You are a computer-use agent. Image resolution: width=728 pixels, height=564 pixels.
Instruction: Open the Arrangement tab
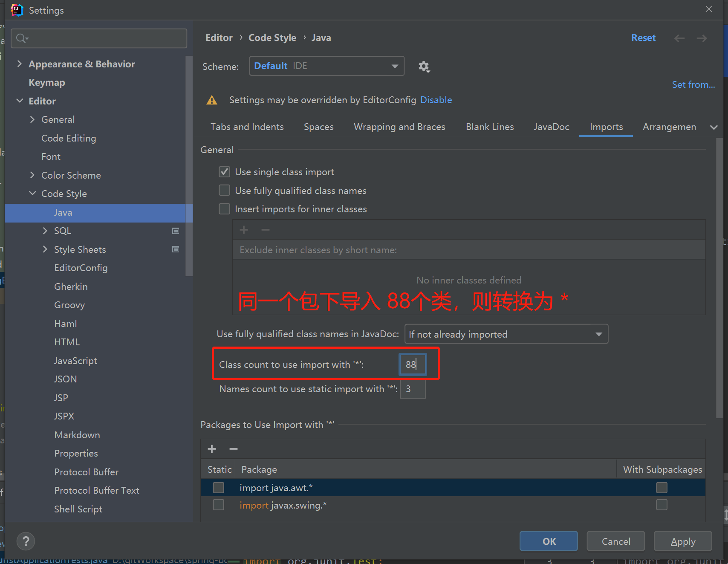(x=669, y=127)
